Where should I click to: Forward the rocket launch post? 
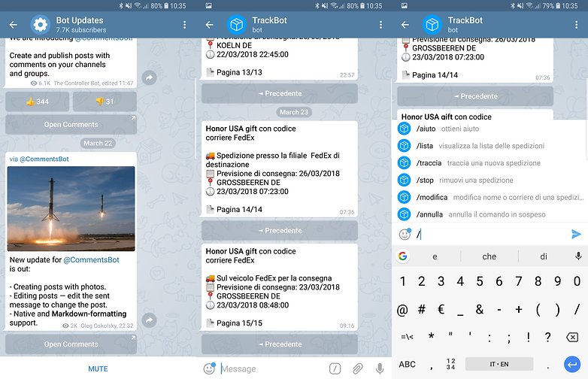click(x=149, y=320)
